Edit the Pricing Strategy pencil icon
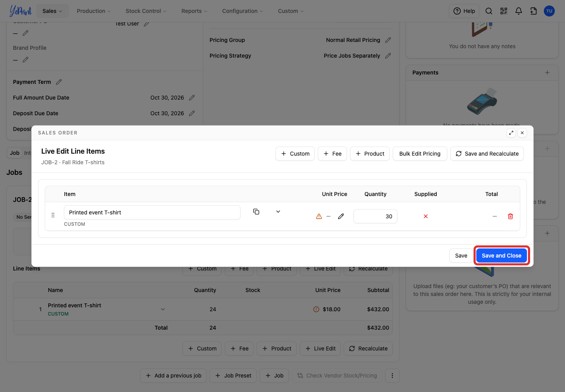Screen dimensions: 565x392 point(388,56)
